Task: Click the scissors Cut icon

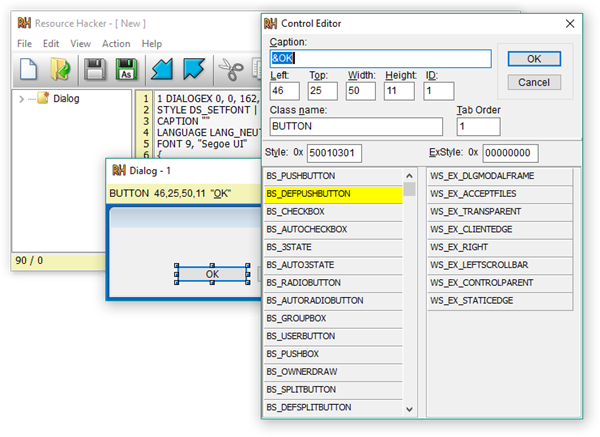Action: 231,69
